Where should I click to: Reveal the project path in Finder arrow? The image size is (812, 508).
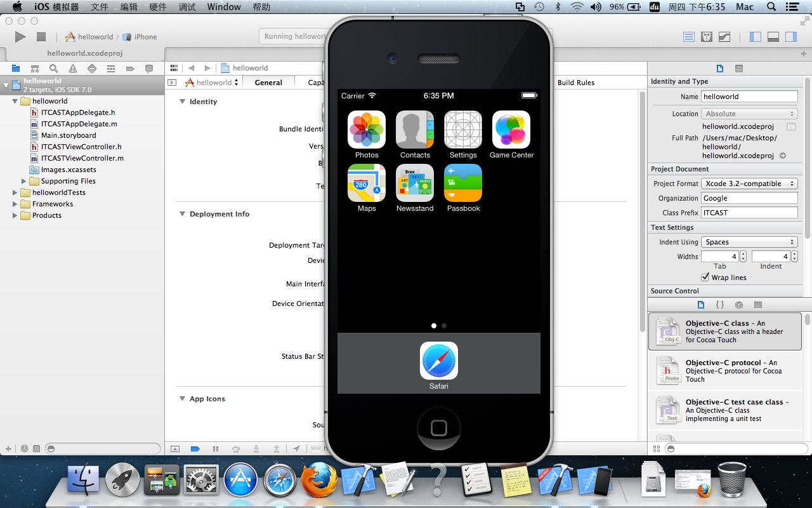pos(783,156)
